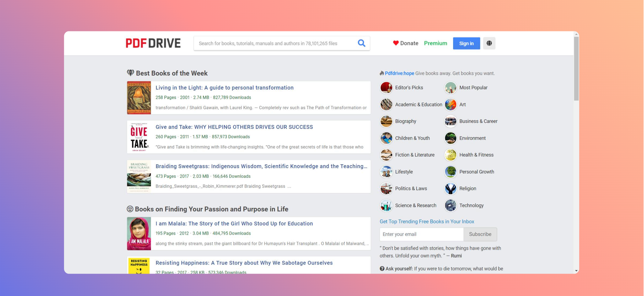Click the Academic & Education category icon
644x296 pixels.
click(386, 104)
